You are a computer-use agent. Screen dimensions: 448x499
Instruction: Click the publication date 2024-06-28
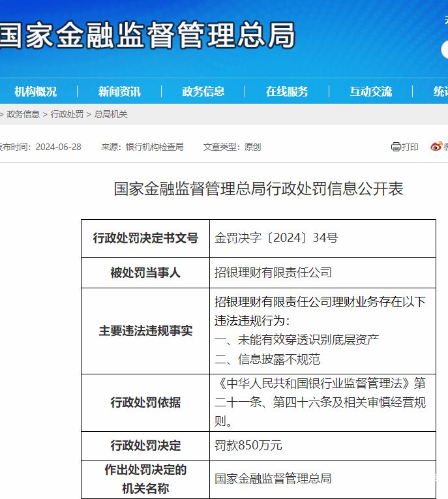click(x=59, y=147)
